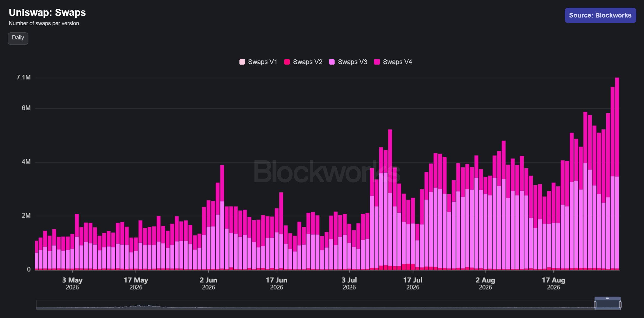Viewport: 644px width, 318px height.
Task: Toggle the Swaps V1 legend swatch
Action: click(x=242, y=62)
